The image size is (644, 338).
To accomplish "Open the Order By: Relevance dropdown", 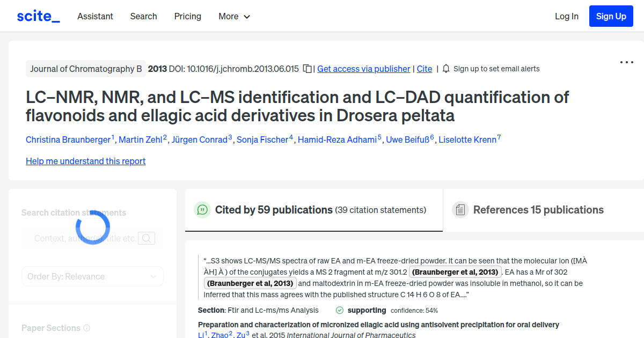I will point(92,276).
